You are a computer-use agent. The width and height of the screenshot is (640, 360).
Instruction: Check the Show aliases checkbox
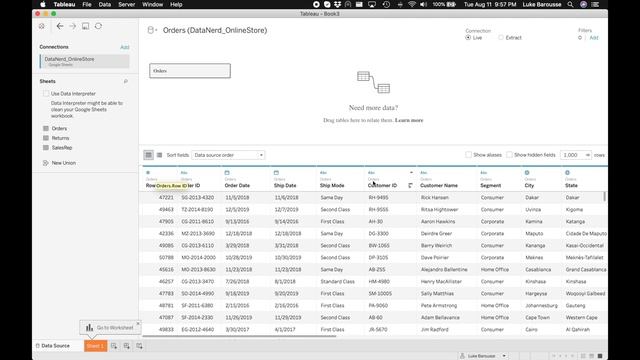(x=469, y=155)
